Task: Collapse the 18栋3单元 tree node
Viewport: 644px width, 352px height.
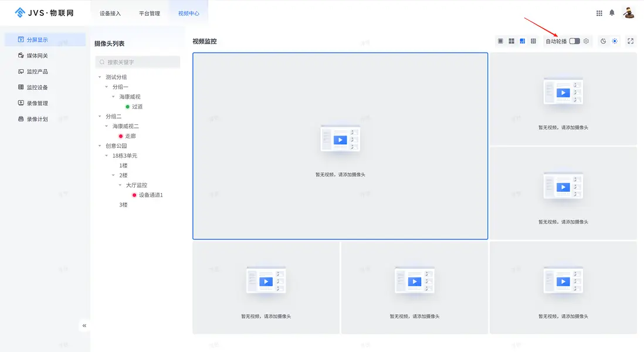Action: 106,155
